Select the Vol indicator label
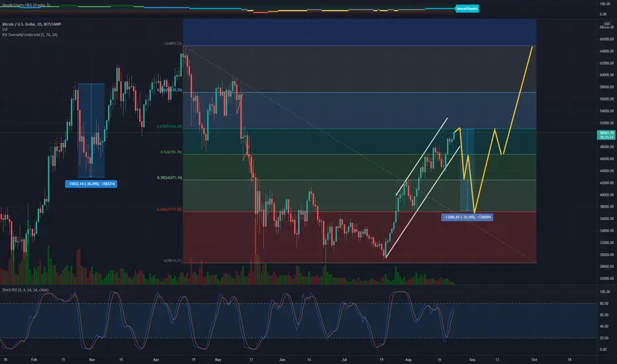The image size is (617, 364). (5, 30)
